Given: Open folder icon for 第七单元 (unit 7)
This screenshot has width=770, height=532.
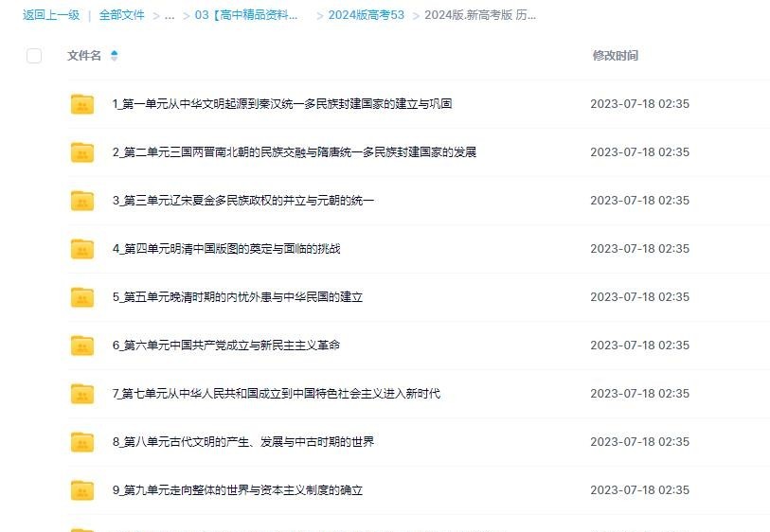Looking at the screenshot, I should click(82, 394).
